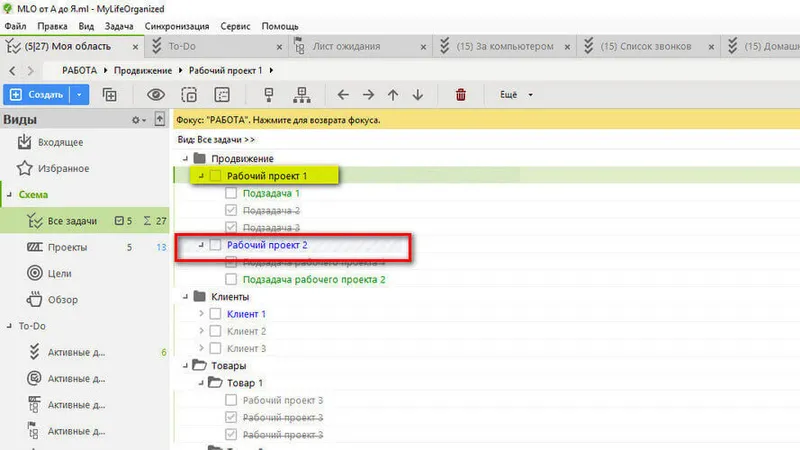800x450 pixels.
Task: Open the Правка menu
Action: [52, 26]
